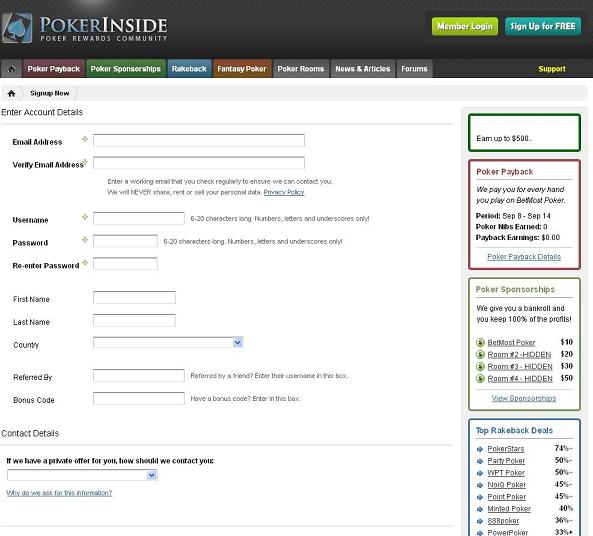Viewport: 593px width, 536px height.
Task: Go to the Fantasy Poker tab
Action: pyautogui.click(x=242, y=69)
